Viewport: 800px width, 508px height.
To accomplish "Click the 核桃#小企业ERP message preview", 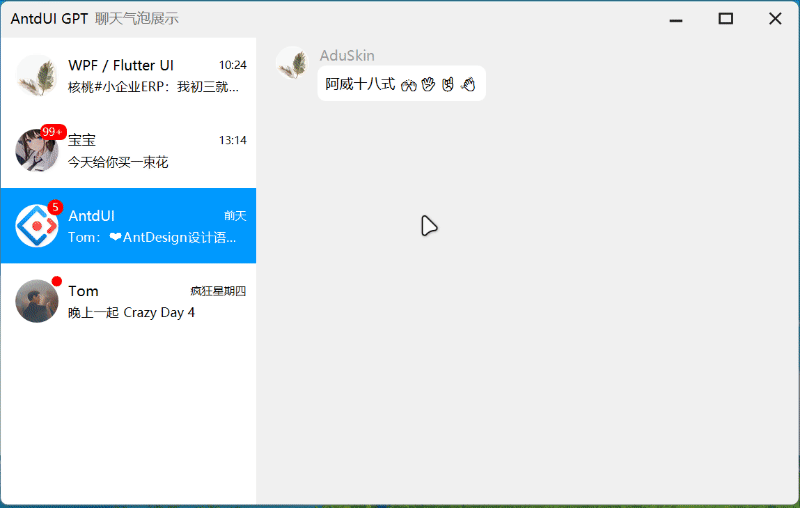I will click(x=154, y=87).
